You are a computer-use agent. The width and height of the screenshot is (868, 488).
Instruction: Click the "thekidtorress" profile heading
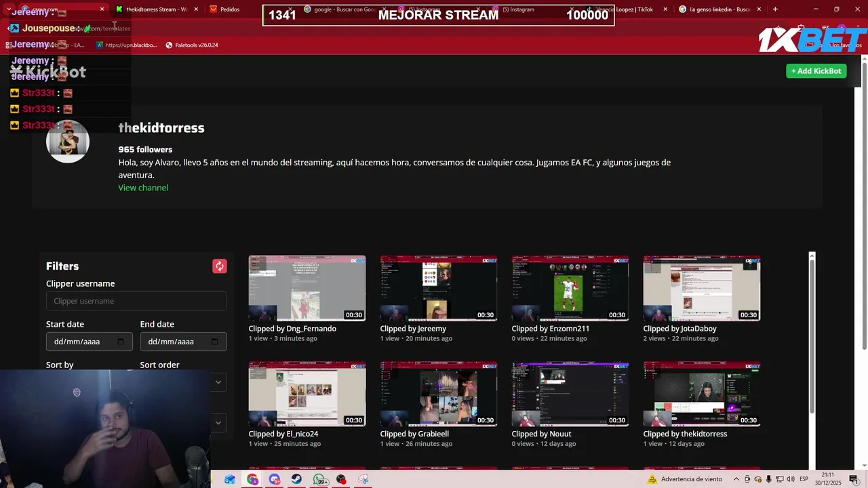(x=161, y=128)
